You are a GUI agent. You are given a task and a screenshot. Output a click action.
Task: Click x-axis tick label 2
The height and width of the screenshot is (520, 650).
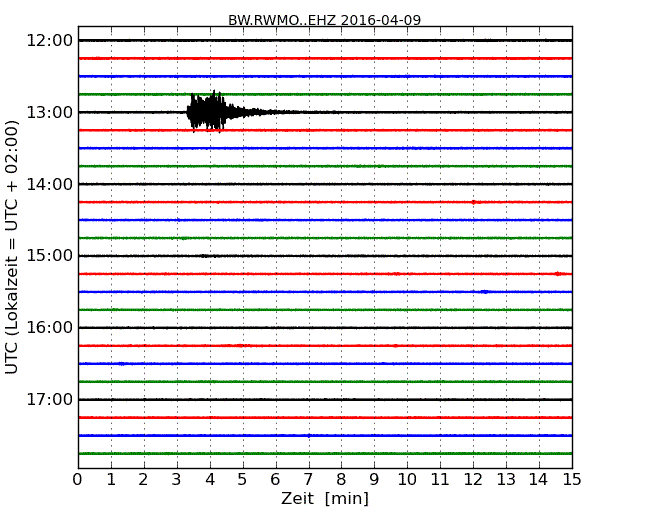point(143,480)
